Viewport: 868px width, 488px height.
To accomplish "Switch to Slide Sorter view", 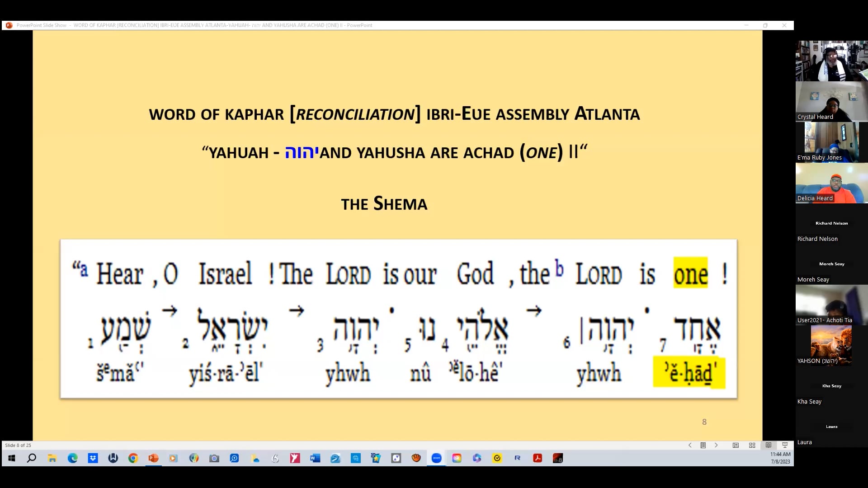I will [752, 445].
